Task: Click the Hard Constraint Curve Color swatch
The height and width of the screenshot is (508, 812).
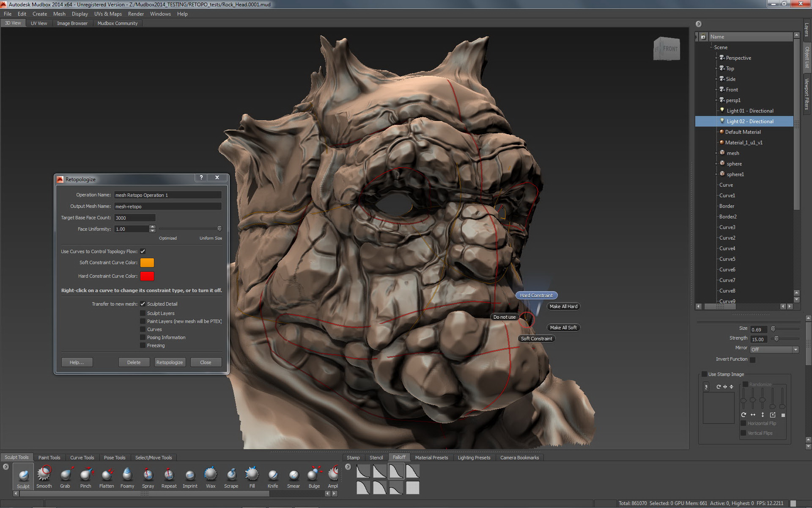Action: 147,276
